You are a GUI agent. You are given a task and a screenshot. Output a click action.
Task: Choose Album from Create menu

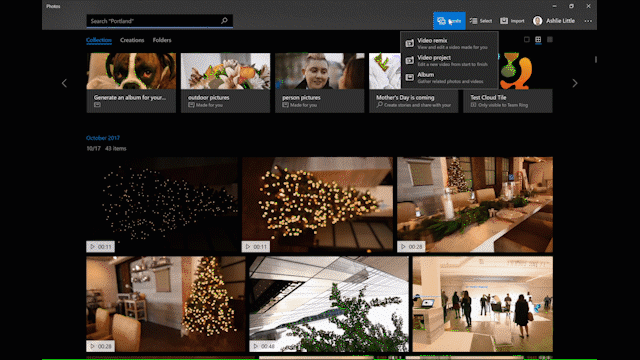(449, 78)
